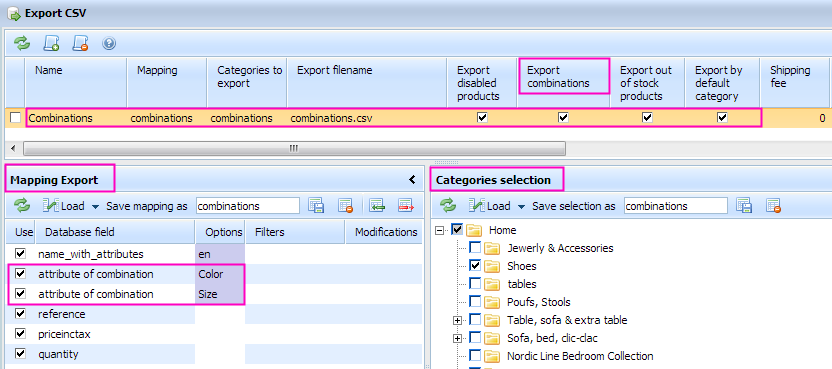Click the horizontal scrollbar thumb
Screen dimensions: 832x369
(294, 148)
